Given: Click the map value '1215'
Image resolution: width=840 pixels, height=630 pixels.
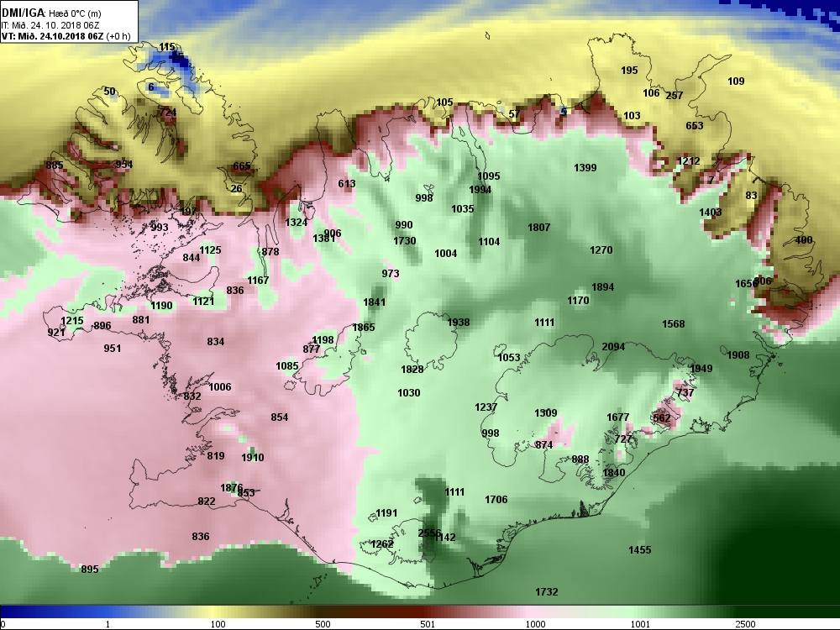Looking at the screenshot, I should pos(71,320).
